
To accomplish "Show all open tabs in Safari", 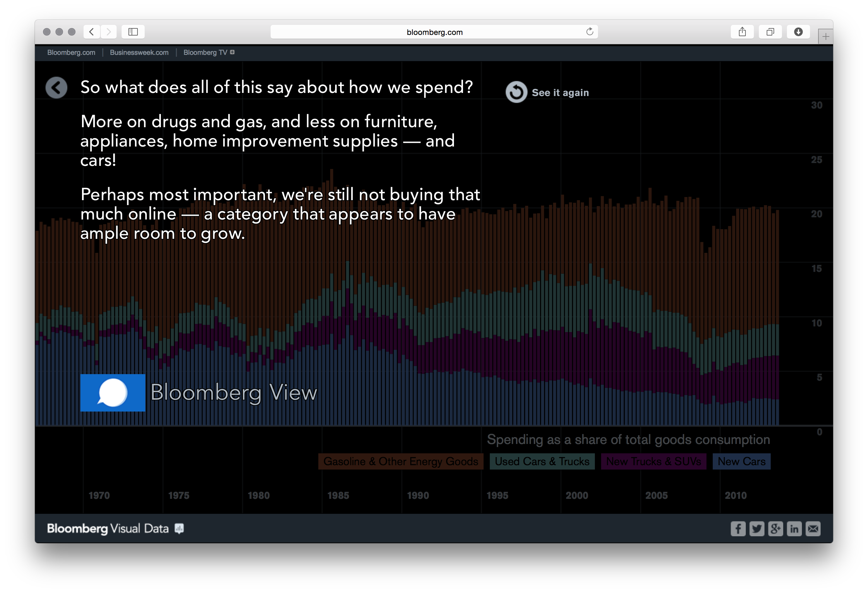I will tap(770, 32).
